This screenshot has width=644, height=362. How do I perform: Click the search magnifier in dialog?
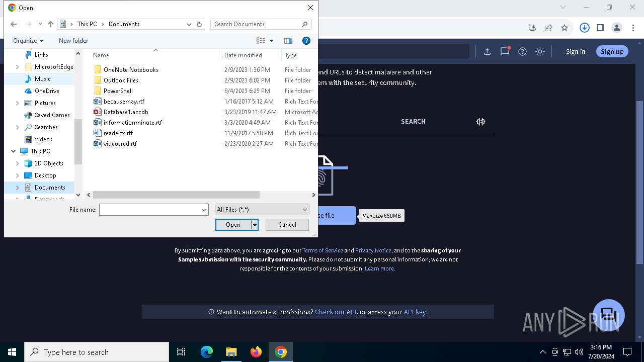pos(304,24)
